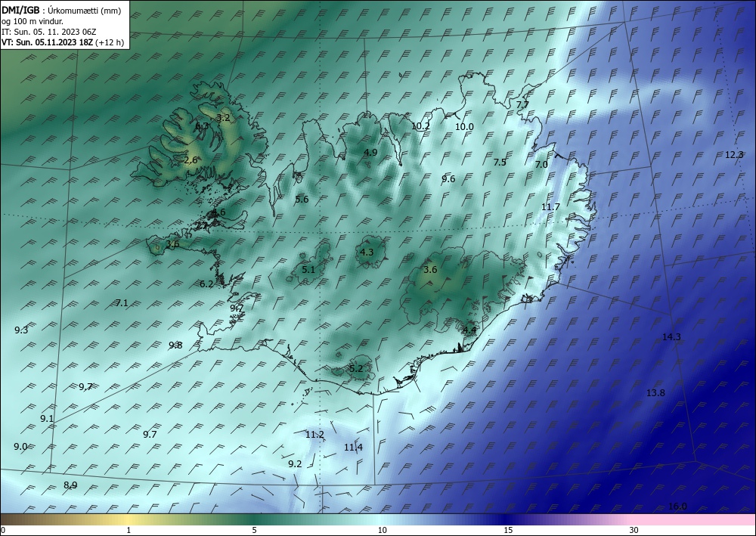Click the value 9.8 on the map
756x536 pixels.
(x=175, y=345)
